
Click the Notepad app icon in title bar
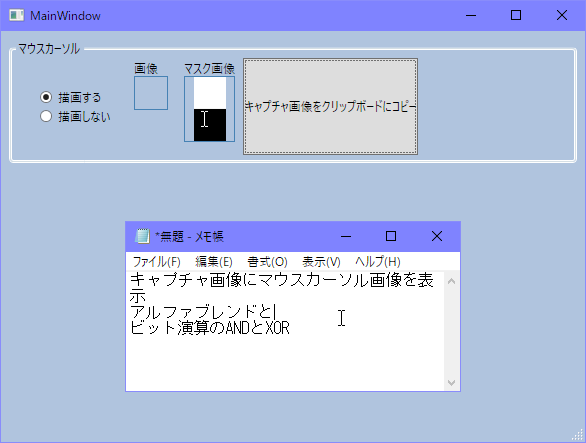142,236
